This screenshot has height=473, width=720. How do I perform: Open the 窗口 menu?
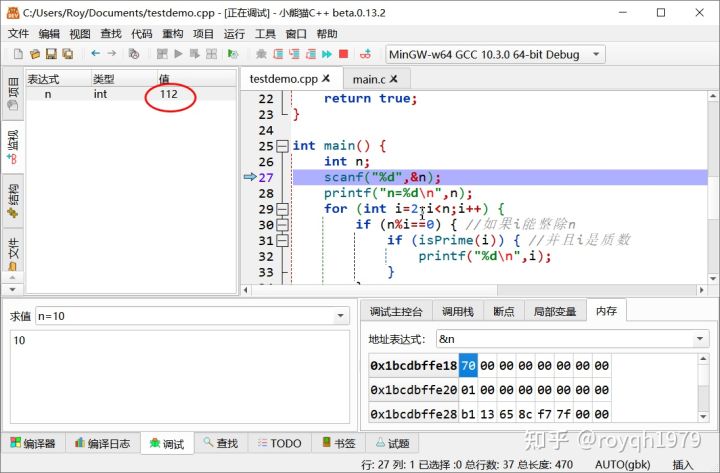tap(296, 34)
